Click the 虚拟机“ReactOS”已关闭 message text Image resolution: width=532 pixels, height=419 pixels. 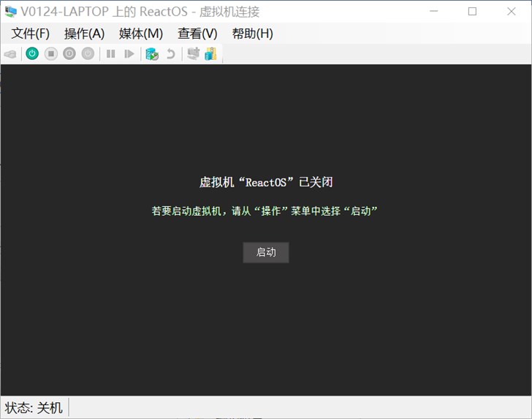pos(266,182)
